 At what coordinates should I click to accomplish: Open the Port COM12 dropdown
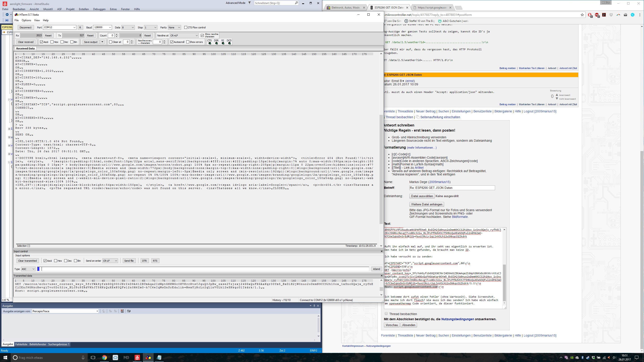click(59, 27)
